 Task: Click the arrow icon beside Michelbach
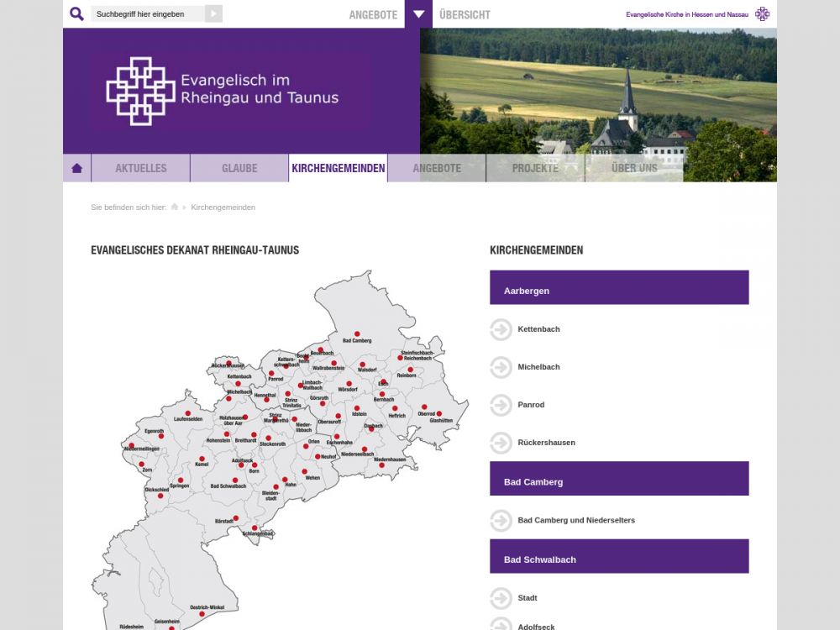click(x=501, y=367)
